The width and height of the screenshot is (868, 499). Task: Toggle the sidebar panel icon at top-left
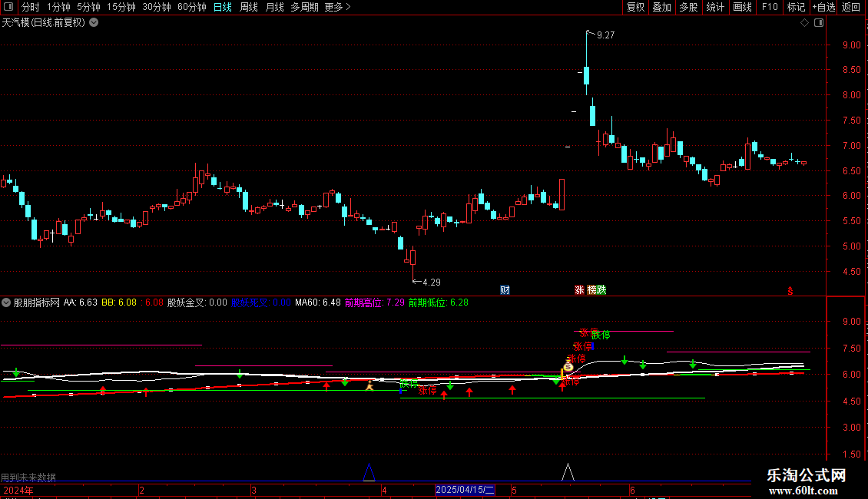pyautogui.click(x=8, y=7)
